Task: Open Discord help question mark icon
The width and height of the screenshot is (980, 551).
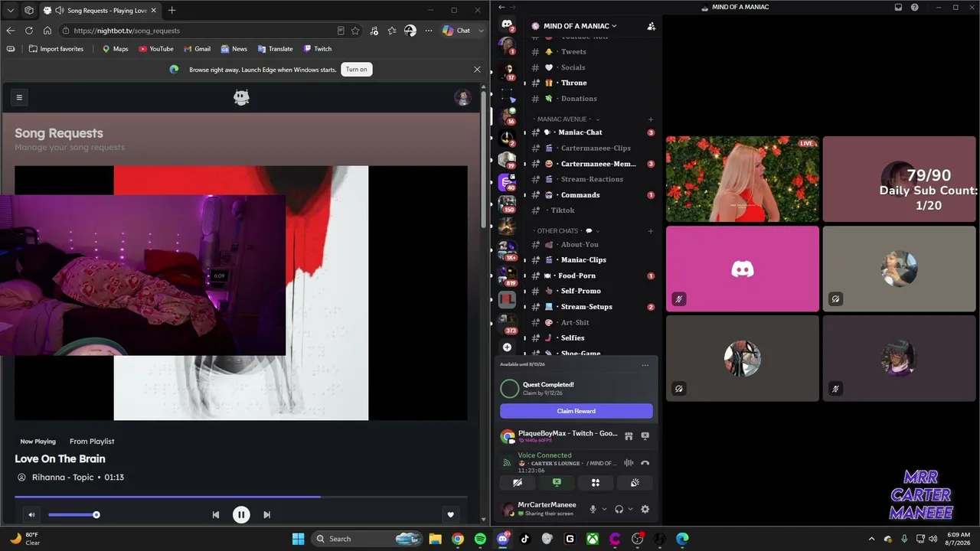Action: [x=914, y=8]
